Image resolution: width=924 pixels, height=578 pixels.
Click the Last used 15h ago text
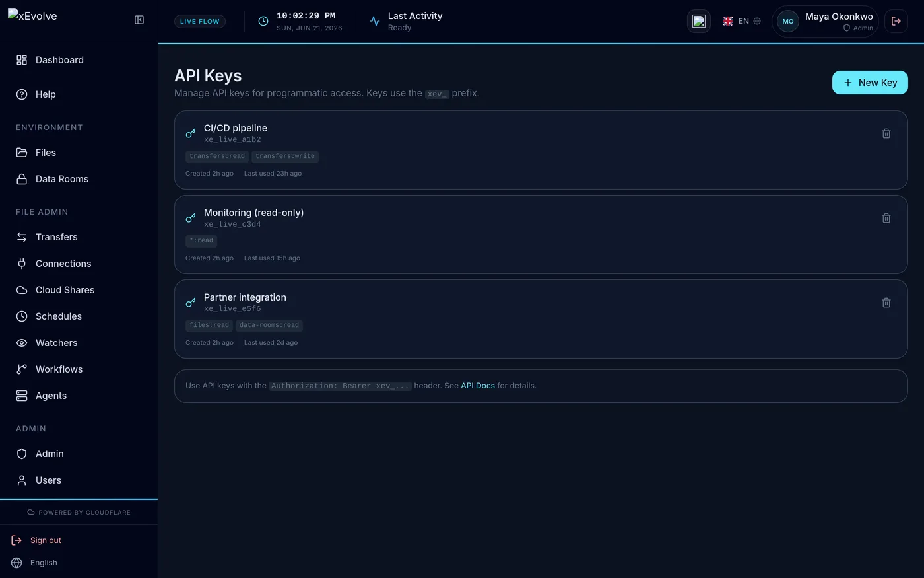click(272, 258)
